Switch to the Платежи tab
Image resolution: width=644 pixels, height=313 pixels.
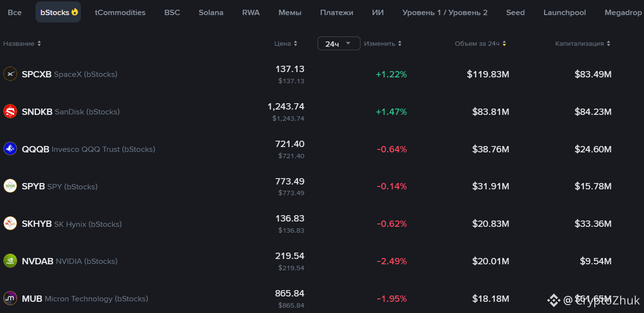click(x=337, y=12)
